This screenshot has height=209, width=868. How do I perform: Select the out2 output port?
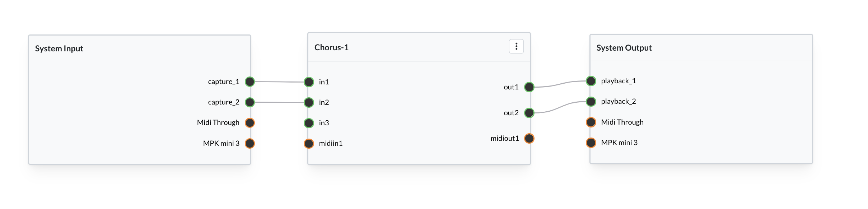529,113
